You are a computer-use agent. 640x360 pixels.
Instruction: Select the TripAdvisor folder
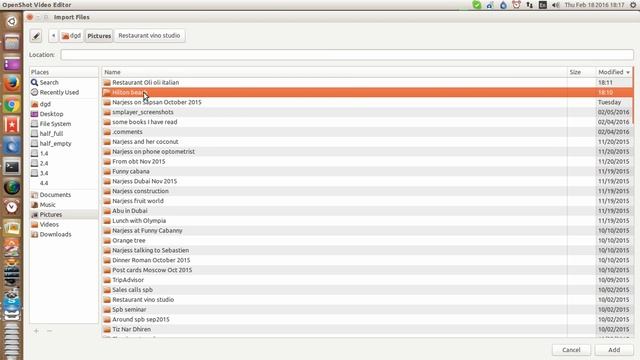coord(367,280)
